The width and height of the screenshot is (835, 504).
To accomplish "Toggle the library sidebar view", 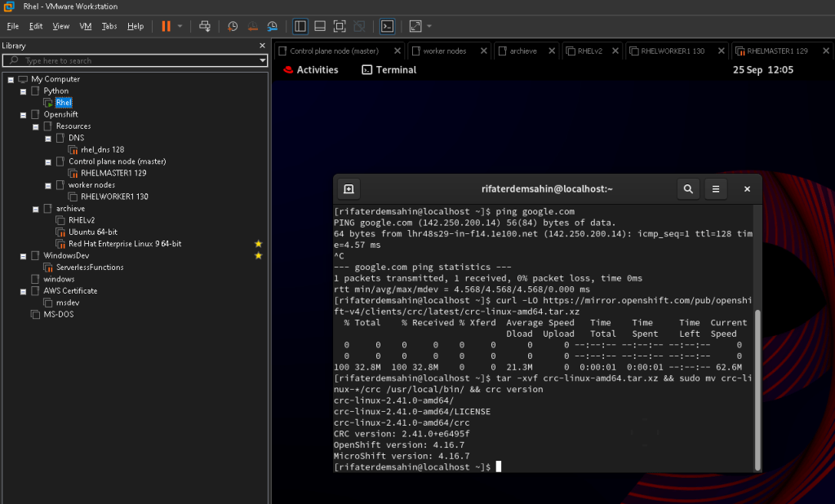I will [300, 26].
